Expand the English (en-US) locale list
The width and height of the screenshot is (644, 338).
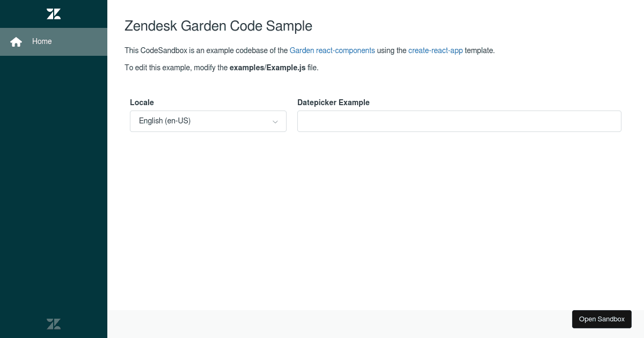[208, 121]
